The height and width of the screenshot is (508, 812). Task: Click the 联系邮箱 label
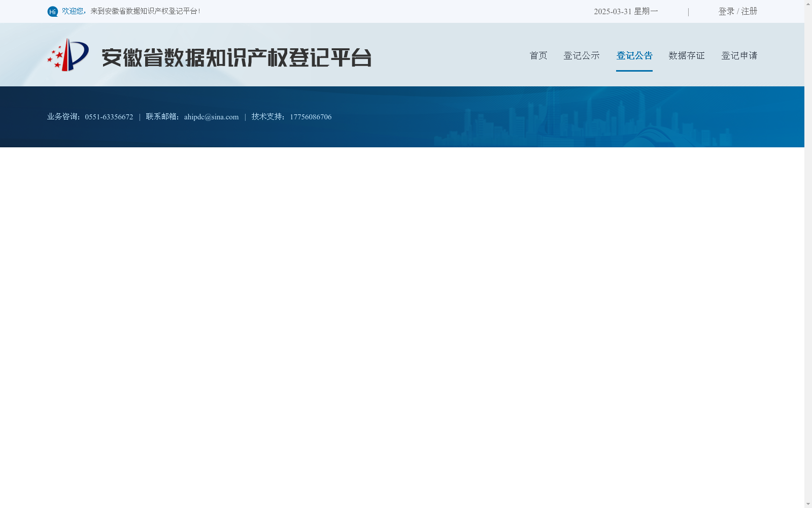163,117
